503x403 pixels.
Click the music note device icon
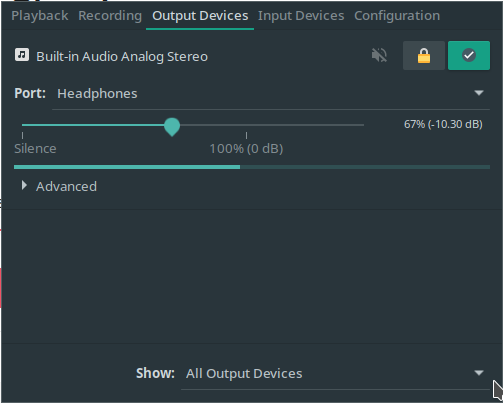pos(22,55)
